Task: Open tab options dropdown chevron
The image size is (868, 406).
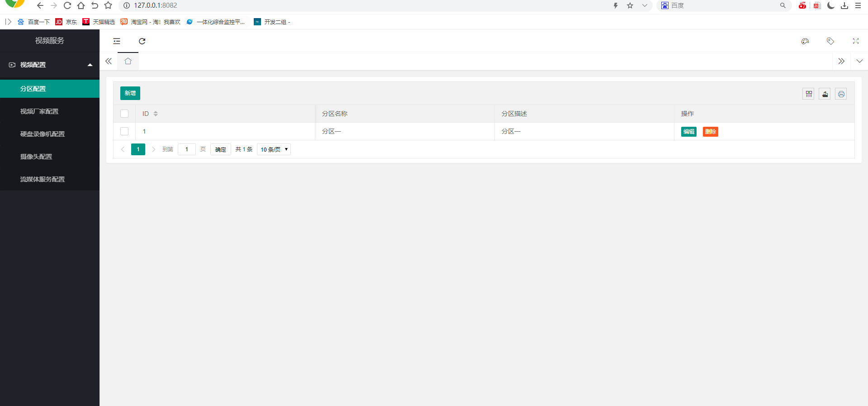Action: 859,61
